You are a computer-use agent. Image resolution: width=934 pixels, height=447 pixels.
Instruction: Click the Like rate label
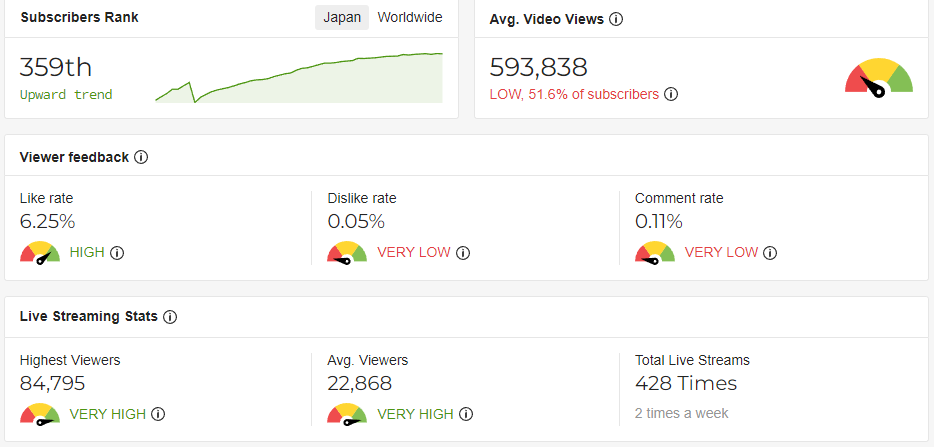click(46, 198)
